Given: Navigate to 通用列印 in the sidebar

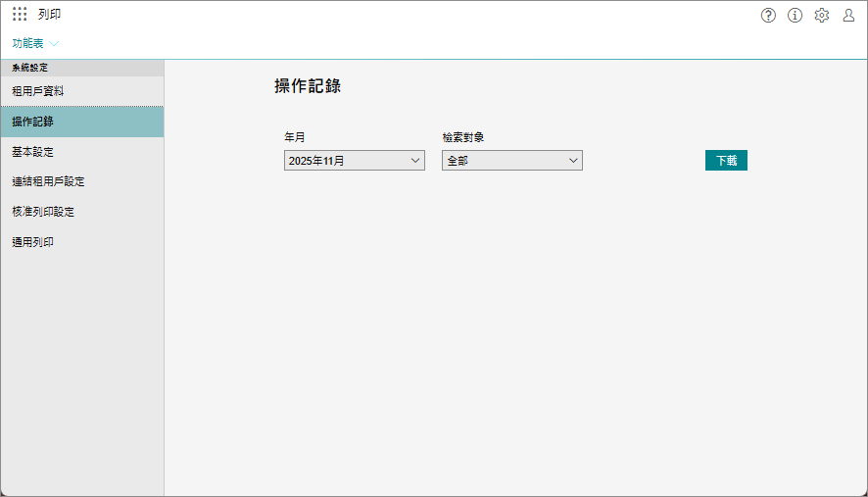Looking at the screenshot, I should (33, 242).
